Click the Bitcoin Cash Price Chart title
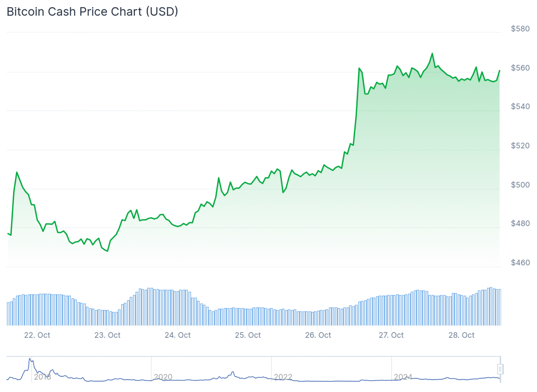The height and width of the screenshot is (392, 537). click(x=92, y=12)
